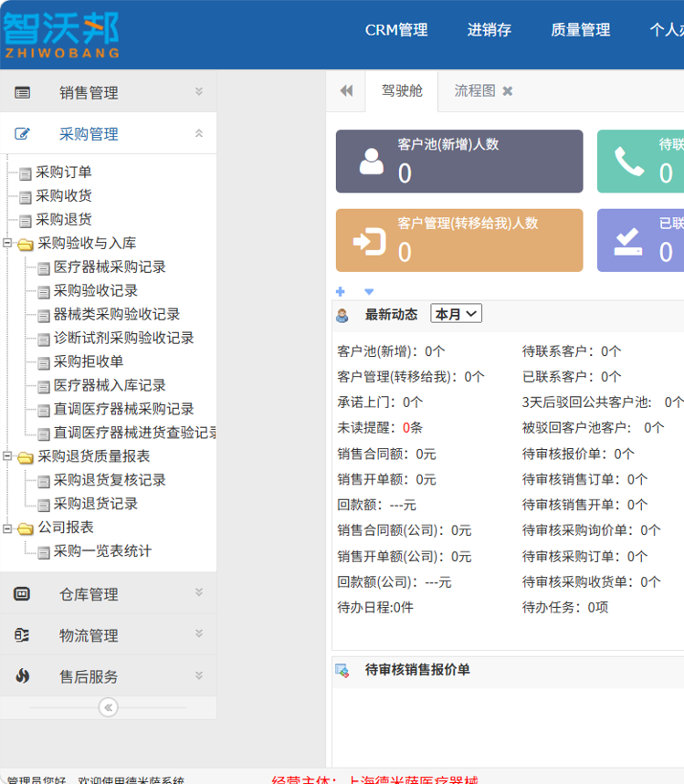
Task: Open 采购退货复核记录
Action: 110,480
